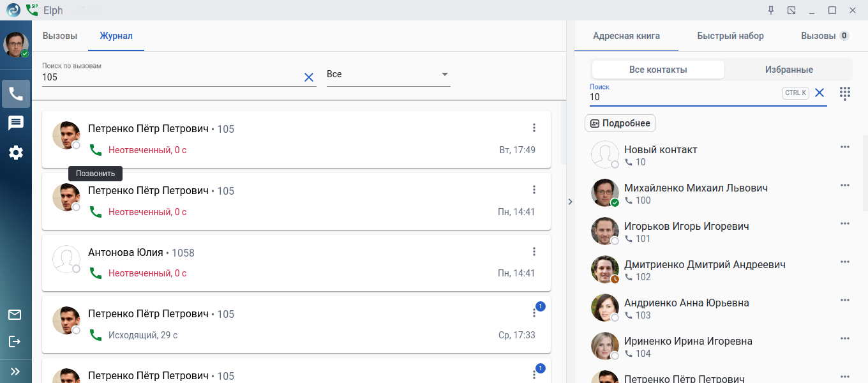
Task: Click the logout icon in sidebar
Action: coord(15,342)
